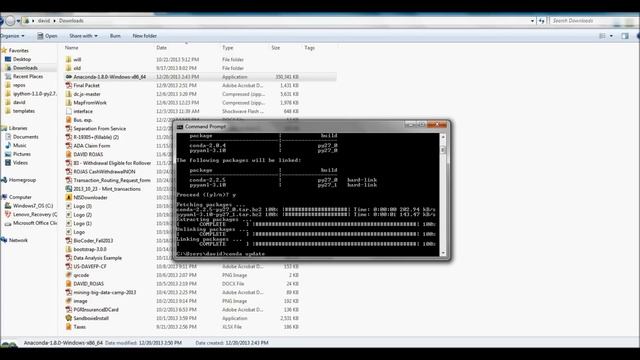This screenshot has height=360, width=640.
Task: Select Recent Places in the sidebar
Action: coord(28,76)
